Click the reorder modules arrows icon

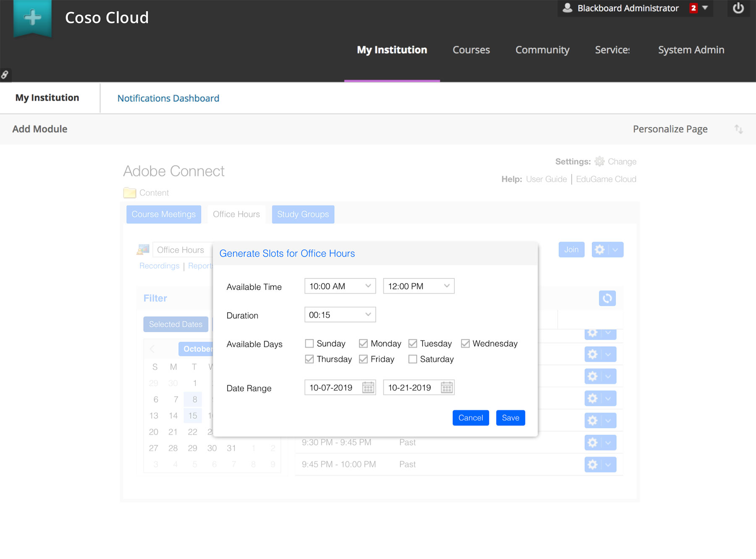pos(738,129)
